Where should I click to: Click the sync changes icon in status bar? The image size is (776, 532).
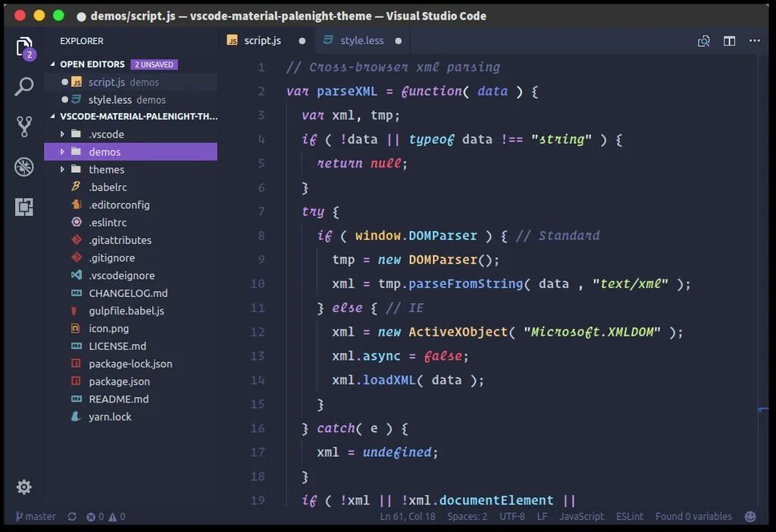pos(72,517)
